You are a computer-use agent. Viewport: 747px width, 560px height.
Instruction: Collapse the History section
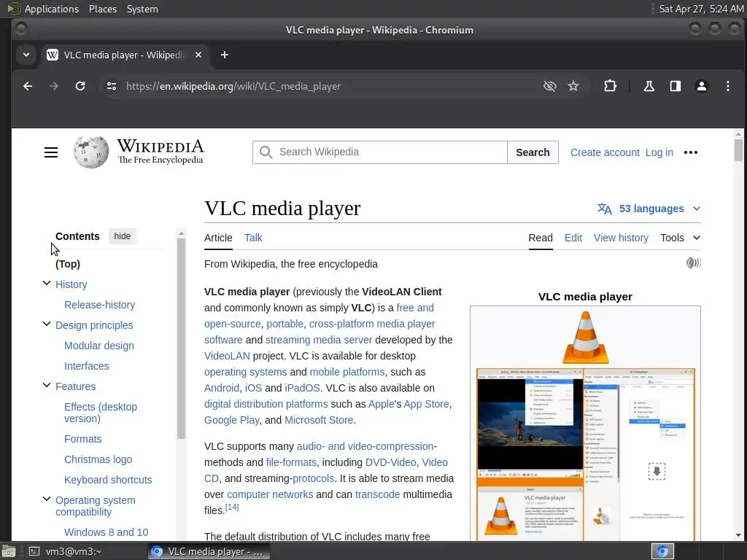coord(47,284)
